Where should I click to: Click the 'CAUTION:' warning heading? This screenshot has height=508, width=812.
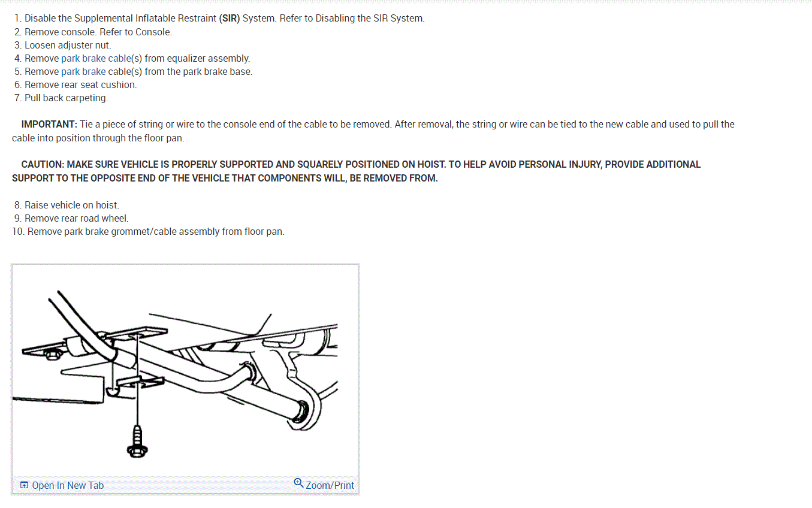(43, 164)
